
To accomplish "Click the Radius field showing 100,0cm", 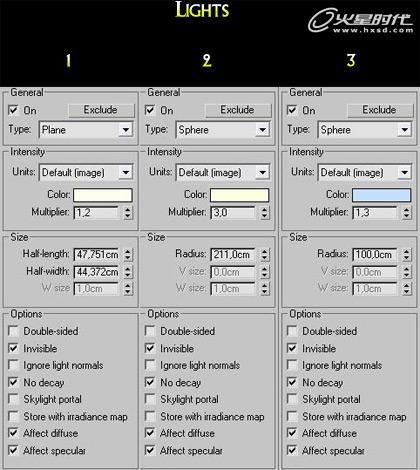I will [x=375, y=255].
